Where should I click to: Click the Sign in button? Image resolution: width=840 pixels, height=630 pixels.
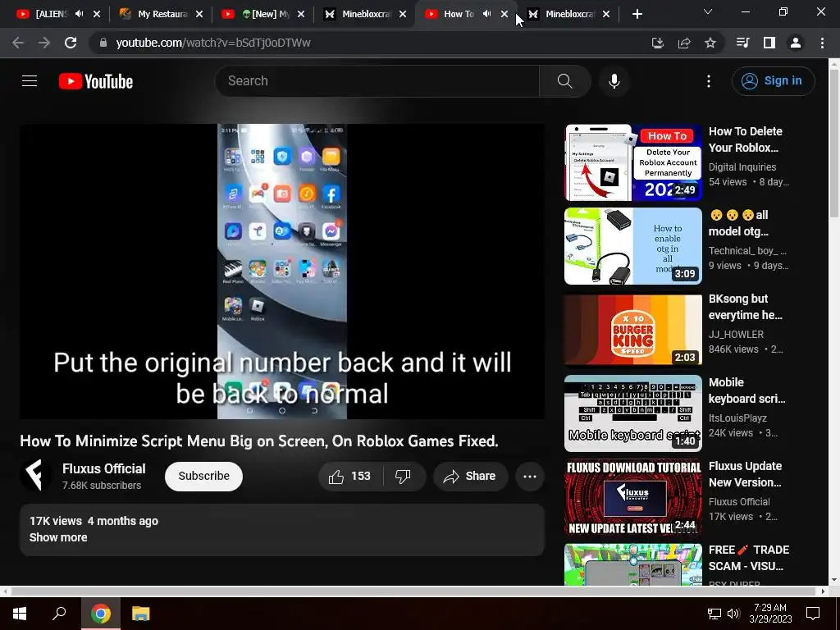point(773,81)
